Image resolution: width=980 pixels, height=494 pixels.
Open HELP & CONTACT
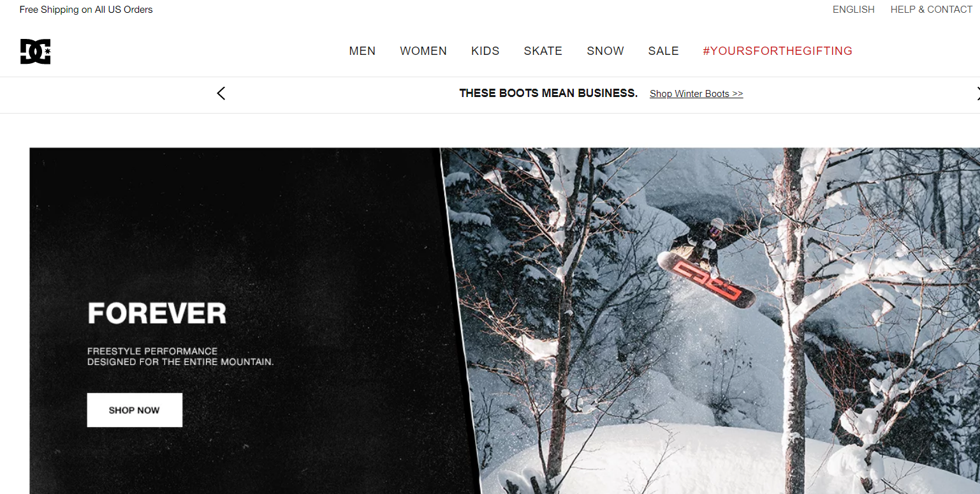[931, 10]
